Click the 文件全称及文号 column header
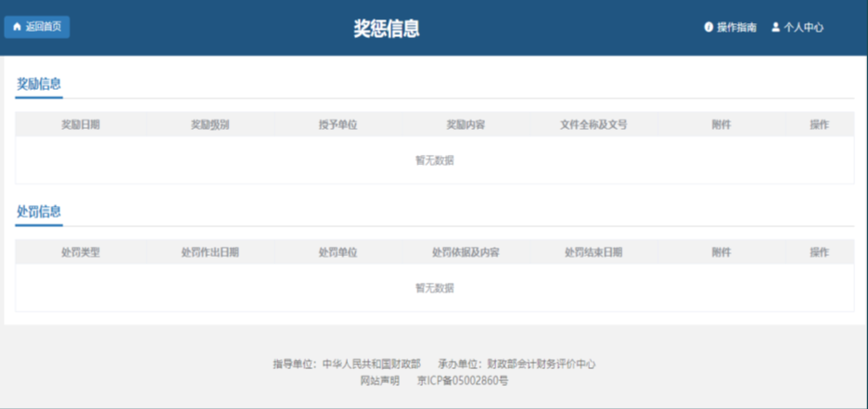This screenshot has height=409, width=868. tap(594, 124)
